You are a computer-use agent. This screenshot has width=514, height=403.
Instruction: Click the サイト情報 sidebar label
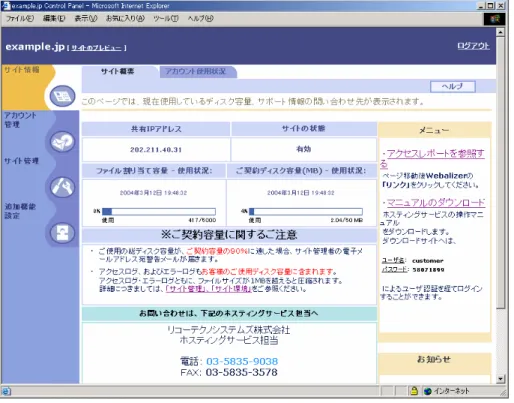pos(22,70)
